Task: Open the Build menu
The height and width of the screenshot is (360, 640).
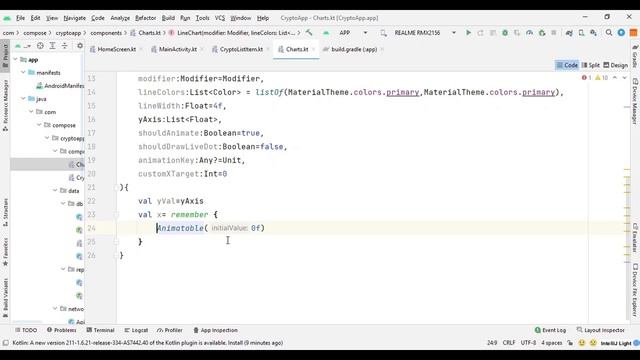Action: point(168,18)
